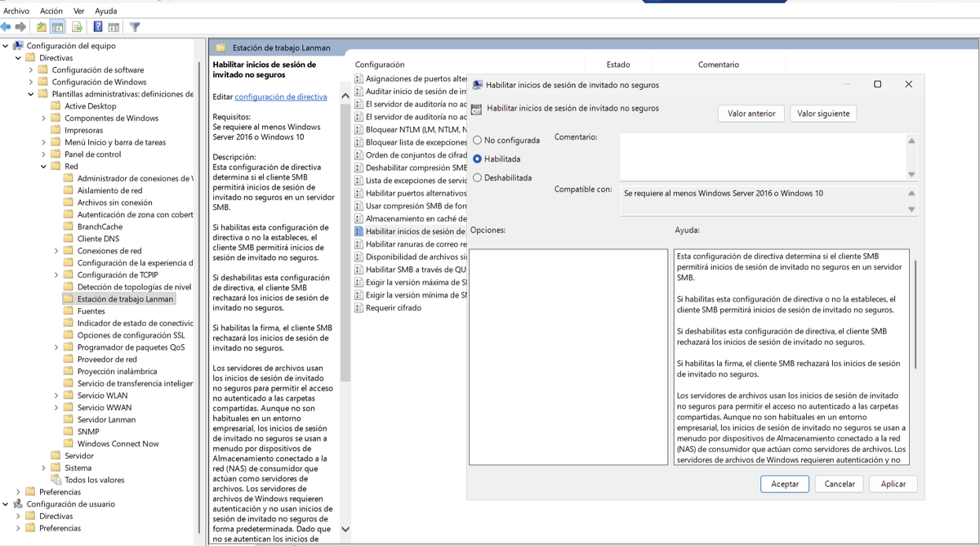980x546 pixels.
Task: Click the Aplicar button
Action: coord(893,484)
